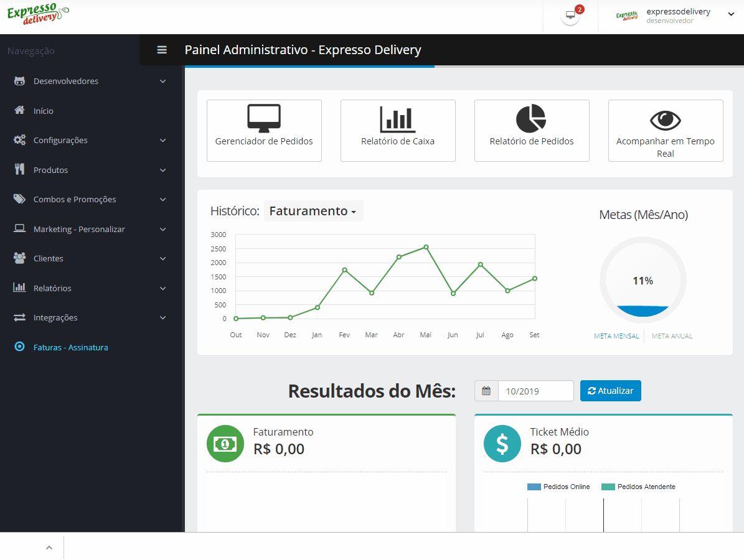Click the calendar icon beside date field
This screenshot has height=560, width=744.
click(x=486, y=391)
